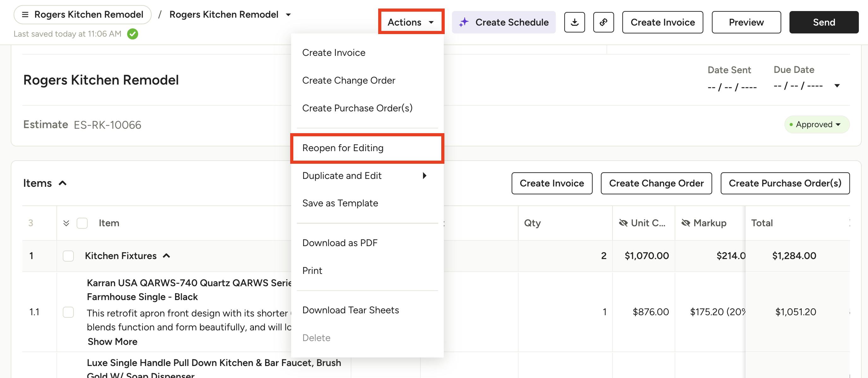Image resolution: width=868 pixels, height=378 pixels.
Task: Click Show More link in sink description
Action: click(x=113, y=342)
